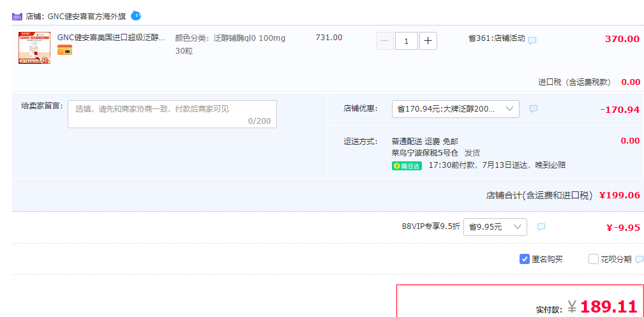
Task: Open the blue Wangwang chat icon
Action: click(136, 15)
